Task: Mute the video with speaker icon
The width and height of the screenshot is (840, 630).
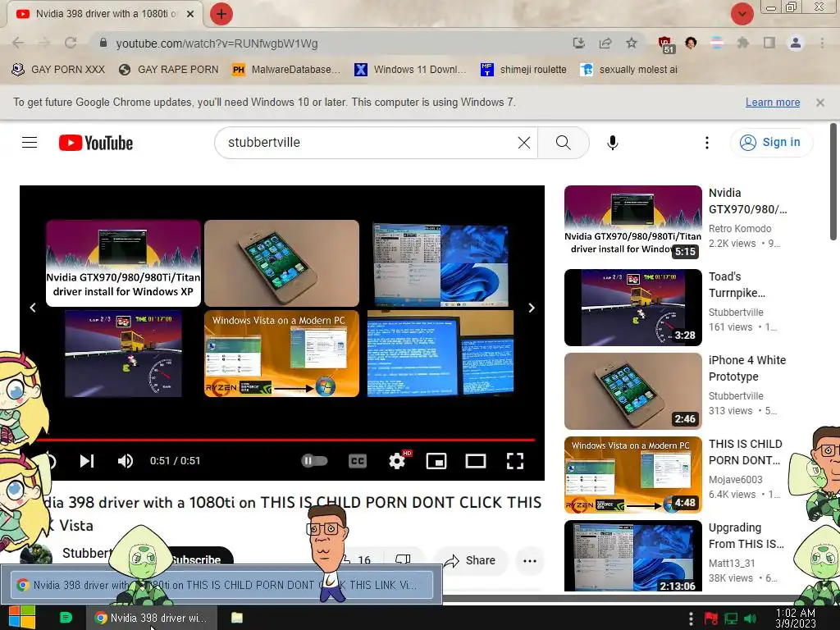Action: coord(126,461)
